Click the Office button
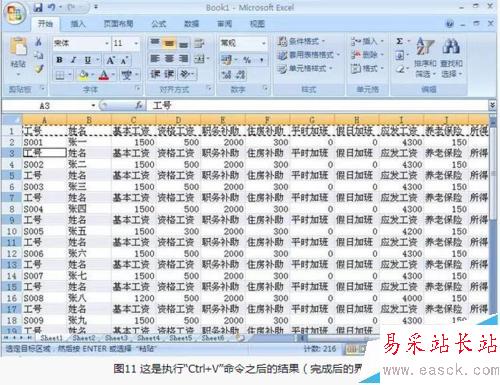 15,14
